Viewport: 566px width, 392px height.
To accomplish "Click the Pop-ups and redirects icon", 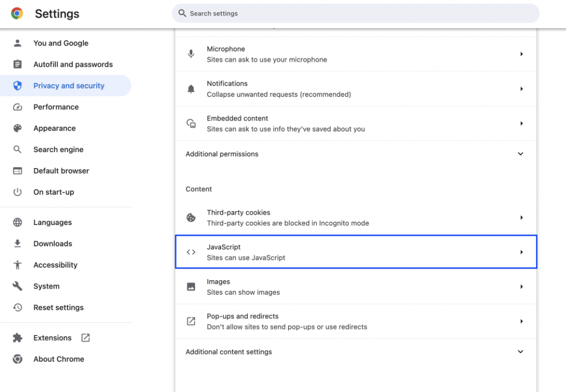I will (x=191, y=321).
